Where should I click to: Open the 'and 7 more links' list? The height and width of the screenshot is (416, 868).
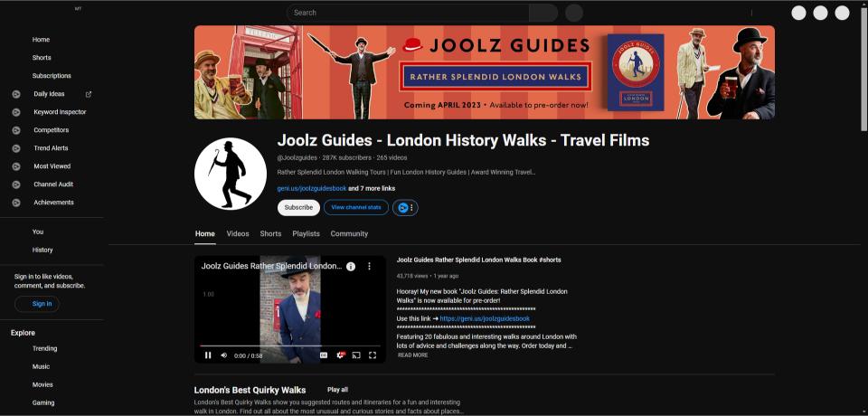pyautogui.click(x=372, y=189)
